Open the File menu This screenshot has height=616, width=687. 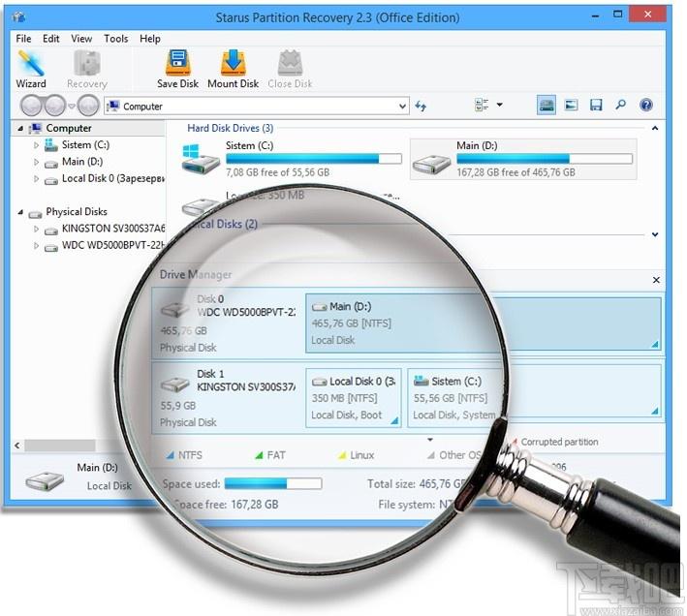(x=23, y=39)
